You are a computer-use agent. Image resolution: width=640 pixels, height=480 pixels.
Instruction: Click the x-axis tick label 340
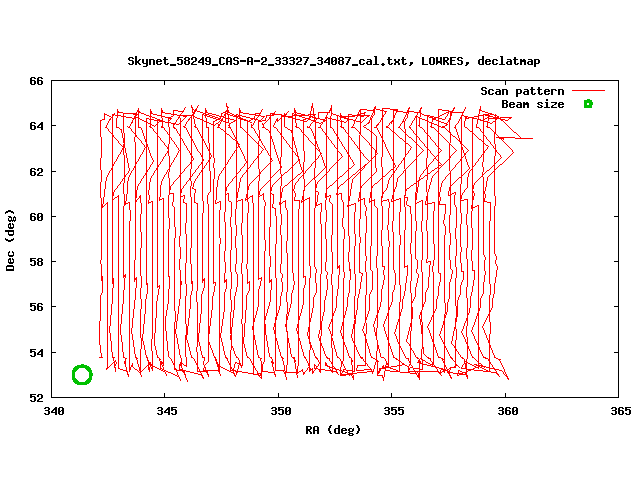[x=54, y=411]
